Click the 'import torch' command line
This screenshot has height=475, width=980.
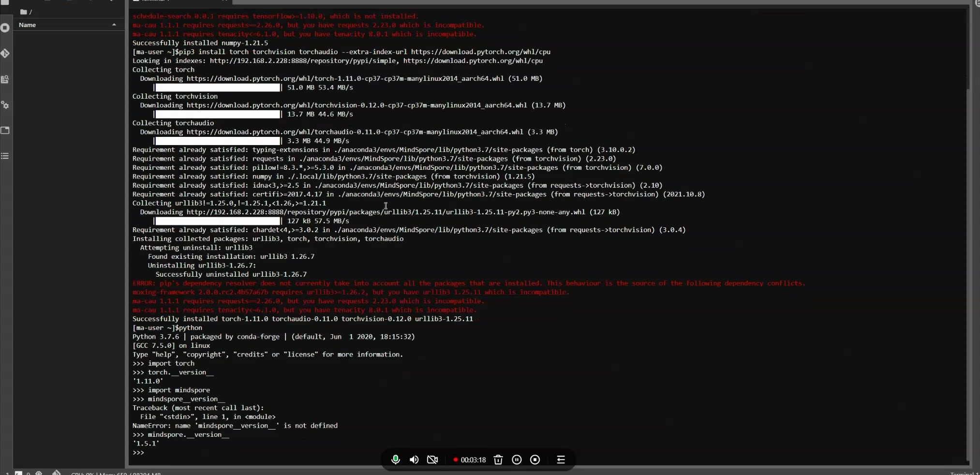tap(163, 363)
